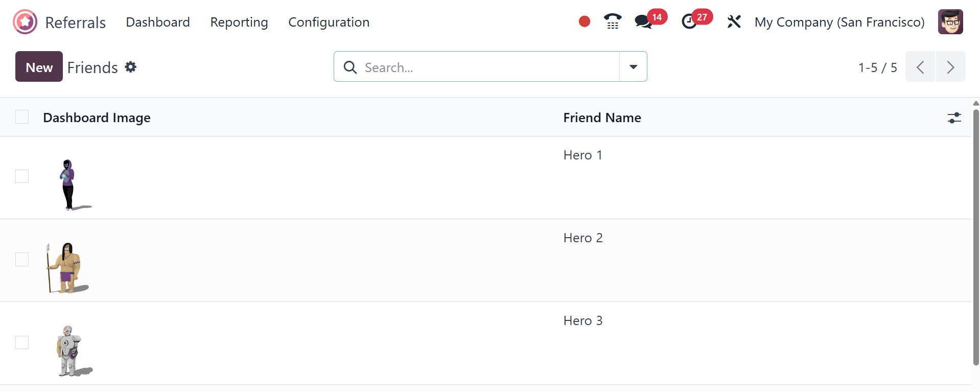The height and width of the screenshot is (392, 980).
Task: Open the Reporting menu
Action: (239, 22)
